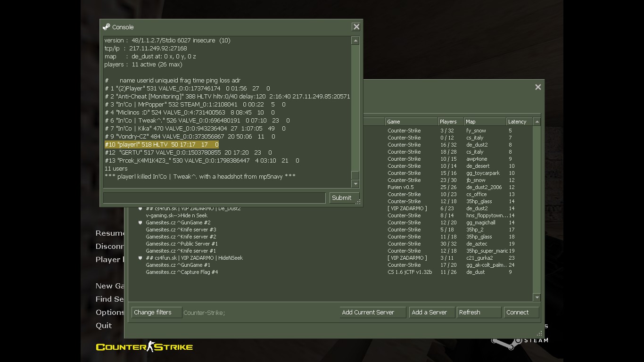Click the 'players : 11 active (26 max)' line
The image size is (644, 362).
(143, 65)
